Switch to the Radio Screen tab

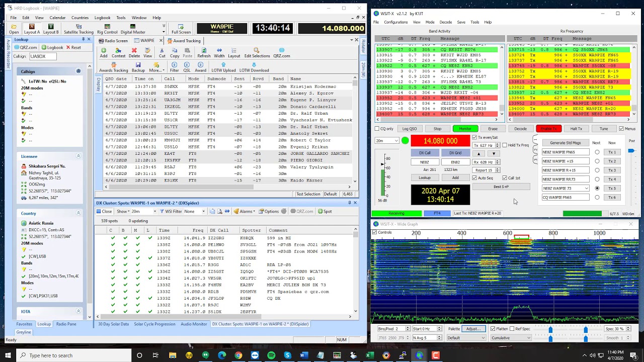(113, 41)
